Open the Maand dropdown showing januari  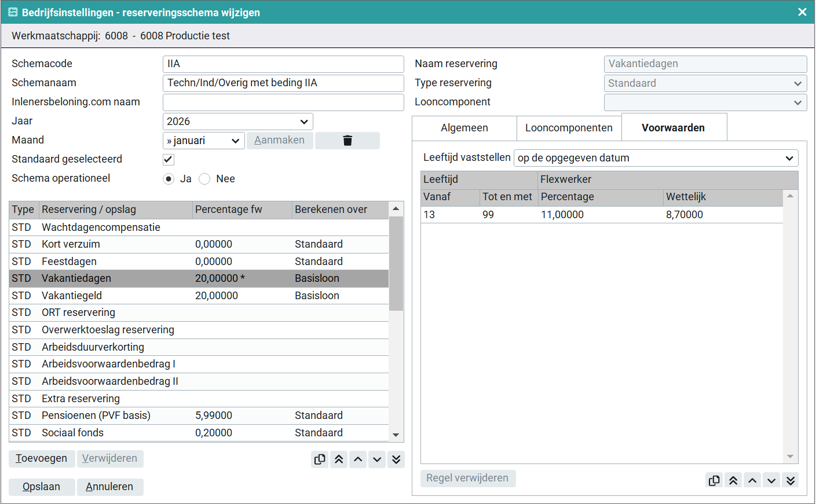coord(204,141)
